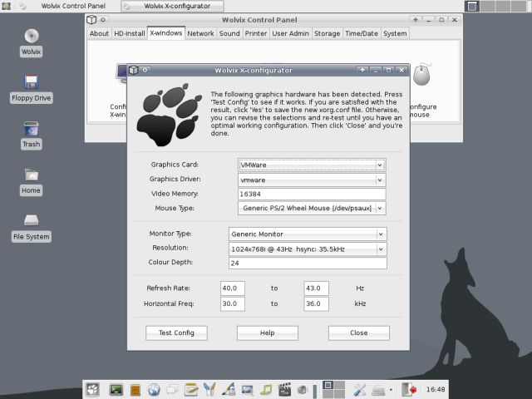532x399 pixels.
Task: Expand the Resolution dropdown
Action: click(x=381, y=249)
